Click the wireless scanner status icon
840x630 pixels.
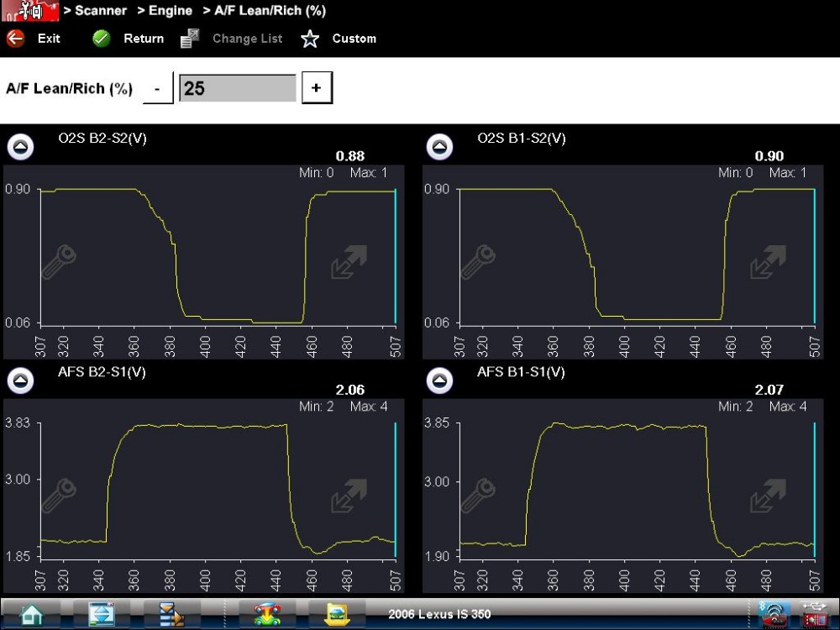point(774,614)
